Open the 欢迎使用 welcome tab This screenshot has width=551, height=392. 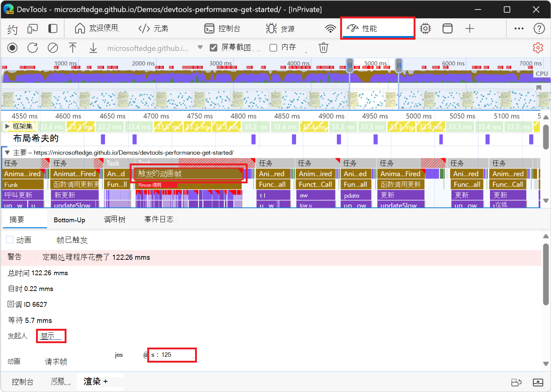pyautogui.click(x=96, y=28)
